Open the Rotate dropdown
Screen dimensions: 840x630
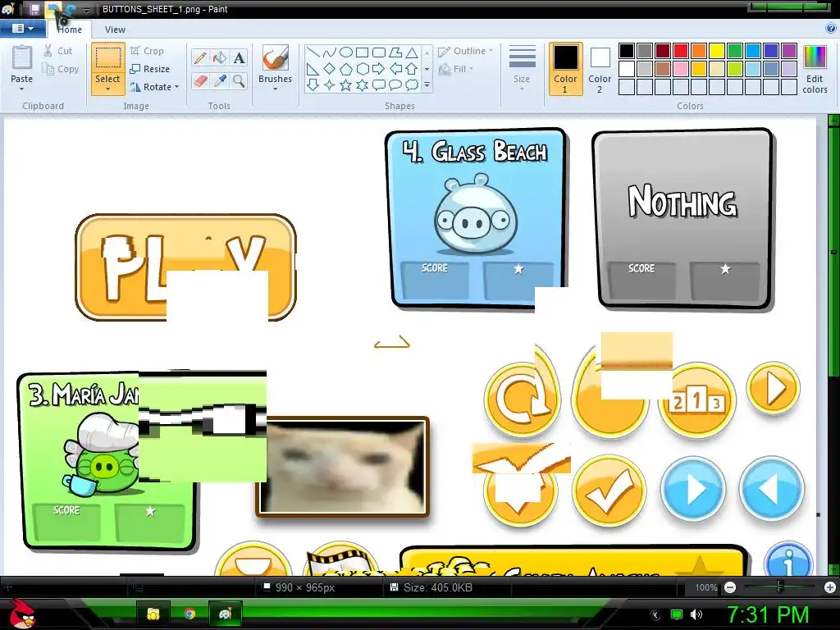[155, 87]
